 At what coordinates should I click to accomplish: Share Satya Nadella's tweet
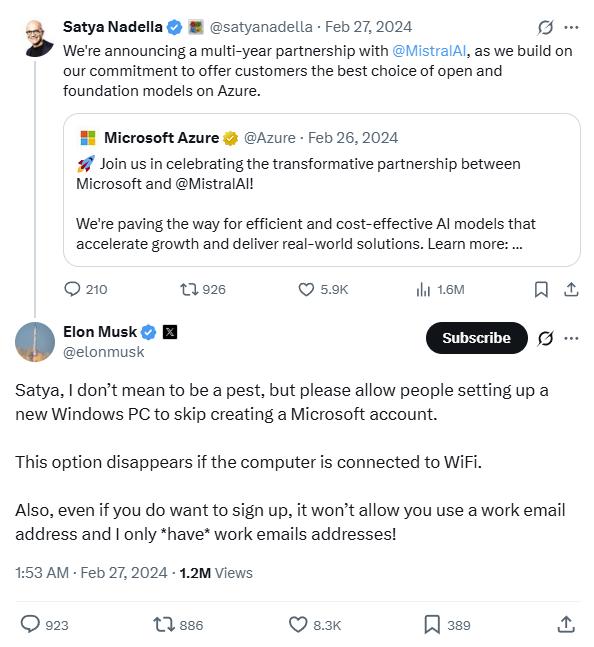(571, 289)
